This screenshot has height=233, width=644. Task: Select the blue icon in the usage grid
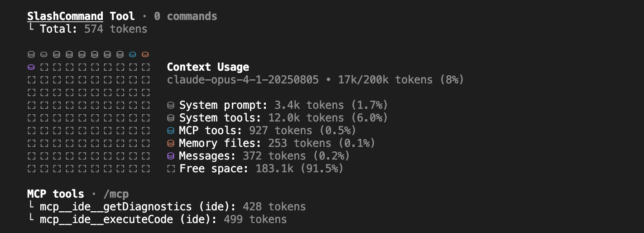click(132, 55)
